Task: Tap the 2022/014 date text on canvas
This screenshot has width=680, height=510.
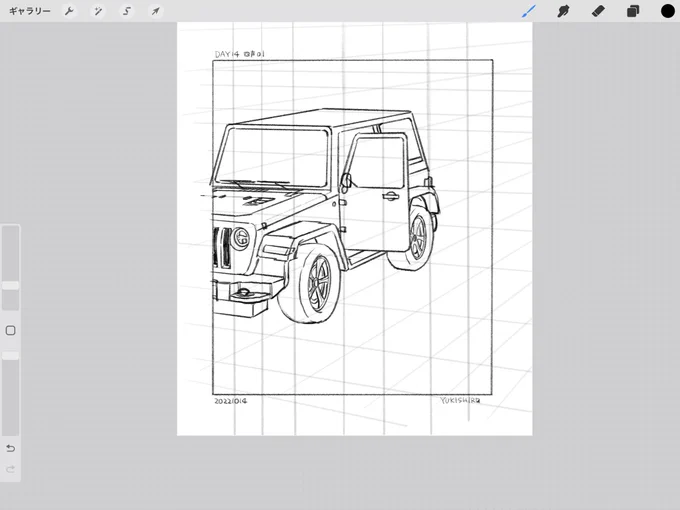Action: pos(230,401)
